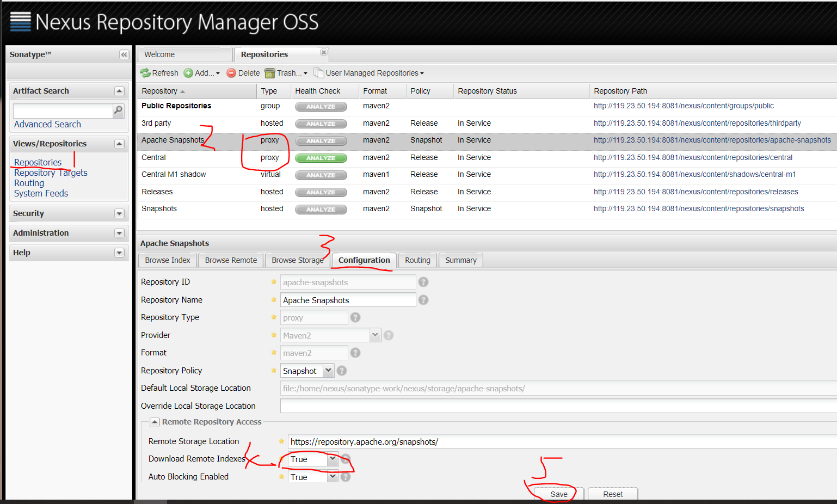Image resolution: width=837 pixels, height=504 pixels.
Task: Open the thirdparty repository URL
Action: point(697,123)
